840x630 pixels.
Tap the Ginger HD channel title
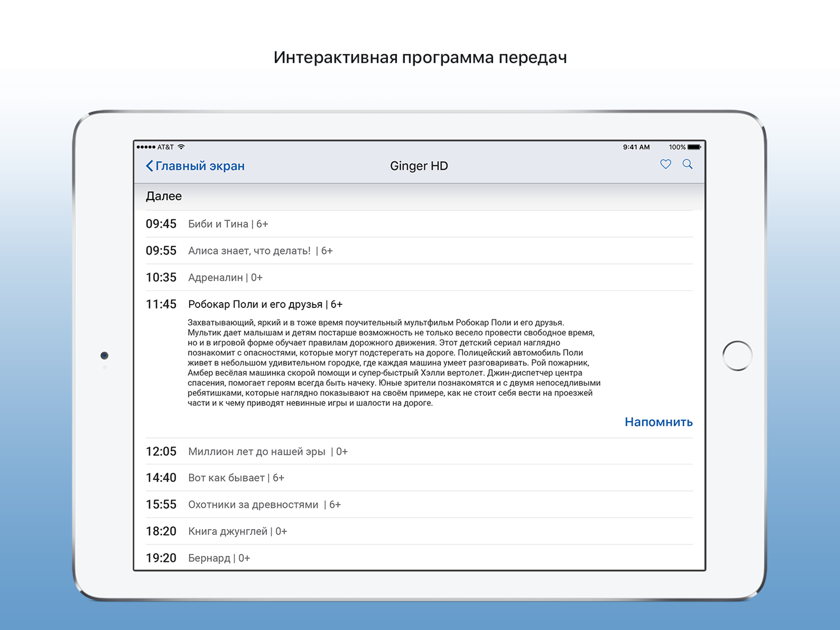(x=419, y=166)
